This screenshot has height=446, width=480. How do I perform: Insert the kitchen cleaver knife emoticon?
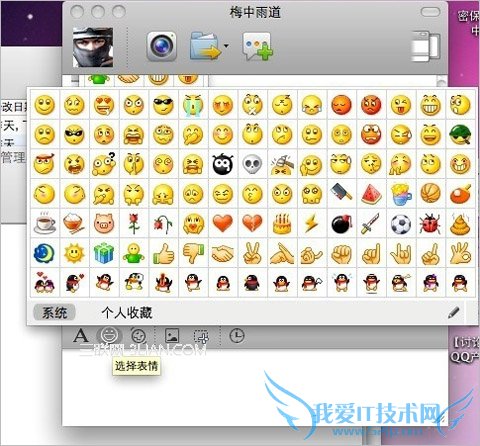click(341, 193)
